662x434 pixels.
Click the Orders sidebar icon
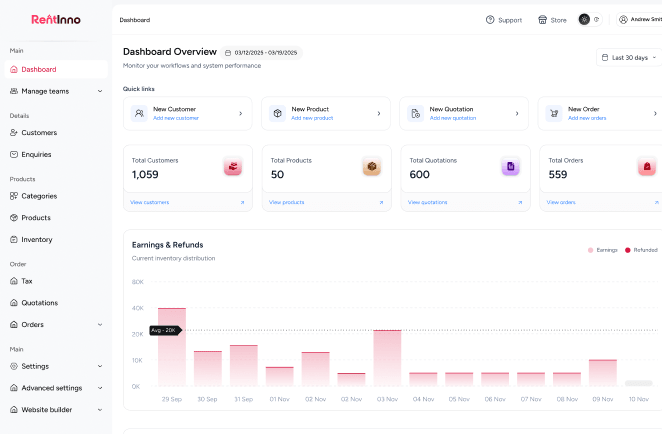(14, 325)
